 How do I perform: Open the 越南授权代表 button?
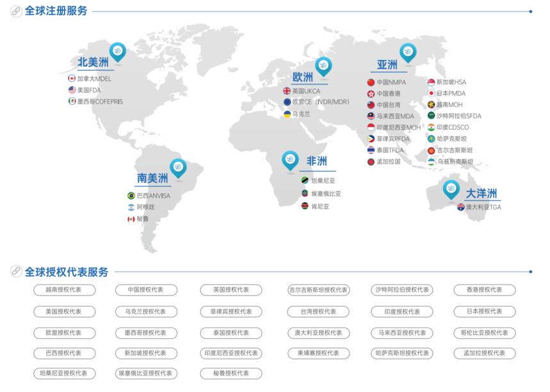click(x=65, y=290)
